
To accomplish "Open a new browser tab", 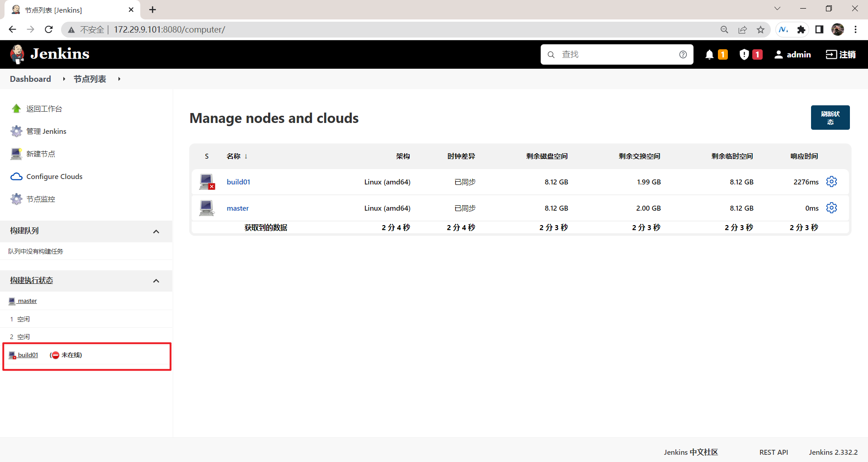I will (152, 9).
